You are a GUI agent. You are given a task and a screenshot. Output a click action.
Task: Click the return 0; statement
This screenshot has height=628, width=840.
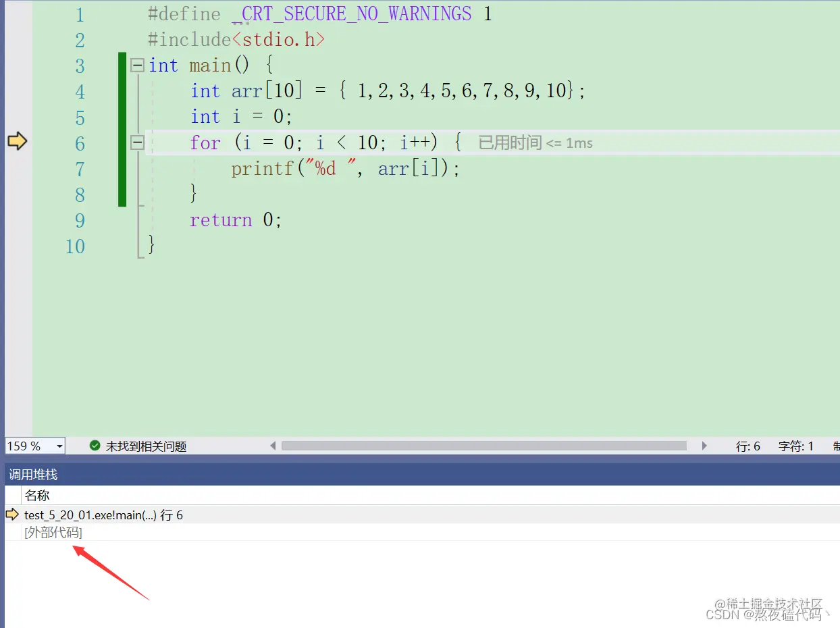(x=236, y=220)
